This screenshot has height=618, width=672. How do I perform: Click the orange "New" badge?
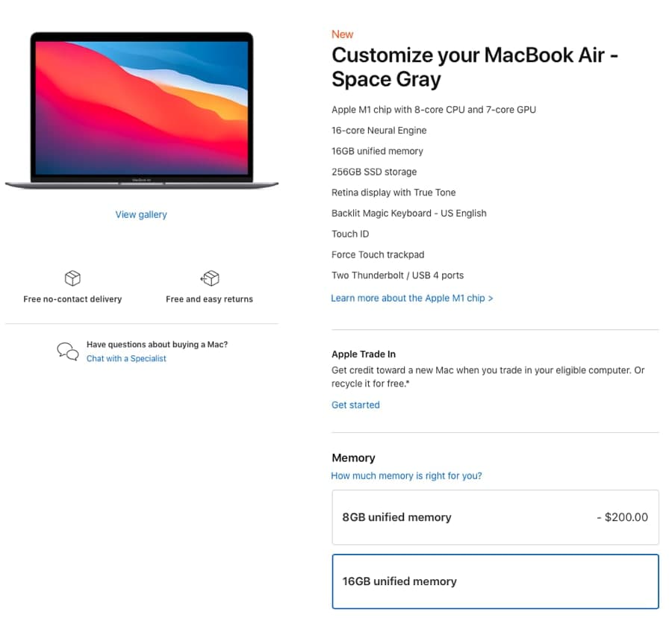click(342, 34)
